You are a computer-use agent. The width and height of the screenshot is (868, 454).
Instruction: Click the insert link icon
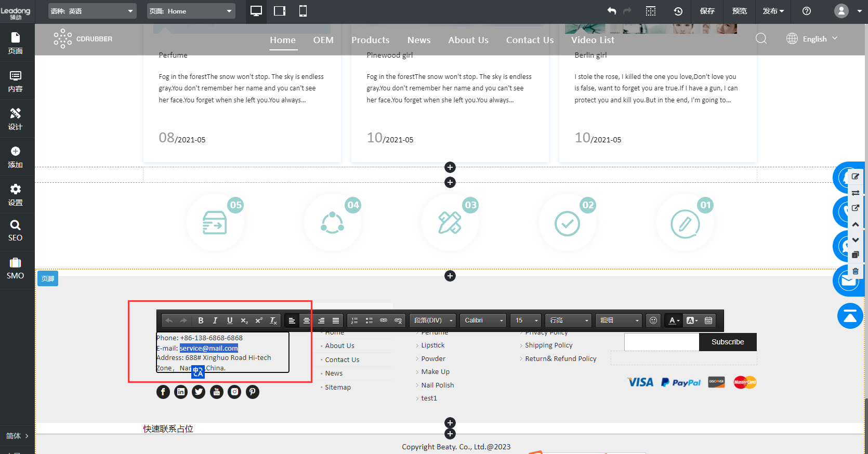point(384,321)
